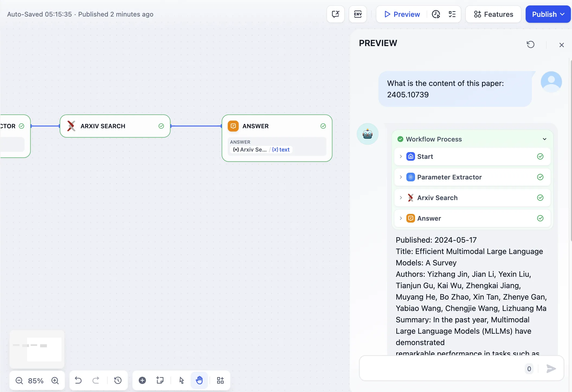Click the zoom in magnifier icon

click(x=55, y=381)
